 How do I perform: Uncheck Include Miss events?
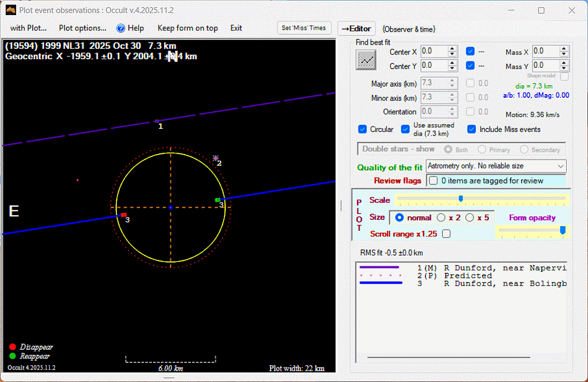tap(471, 129)
